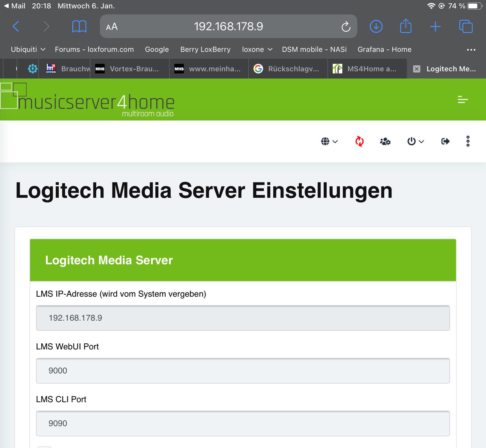Click the LMS WebUI Port label
The height and width of the screenshot is (448, 486).
[x=67, y=347]
